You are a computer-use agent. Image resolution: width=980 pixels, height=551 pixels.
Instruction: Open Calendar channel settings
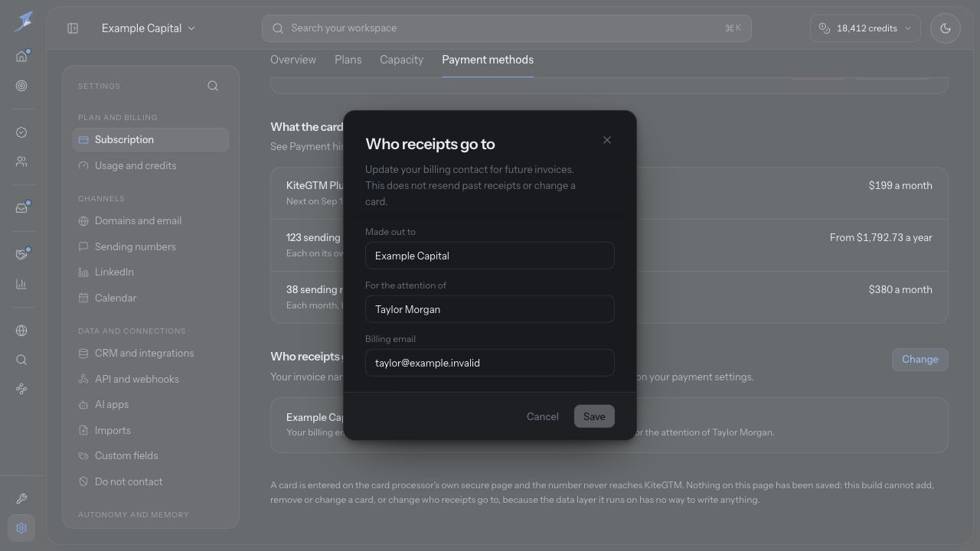[x=151, y=298]
